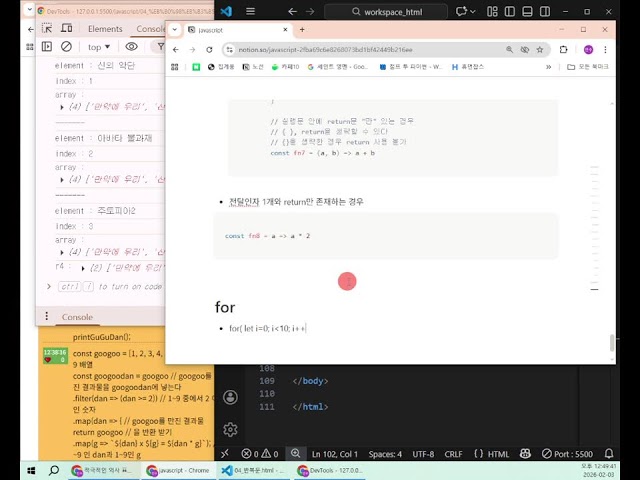This screenshot has height=480, width=640.
Task: Bookmark this page with the star icon
Action: point(540,49)
